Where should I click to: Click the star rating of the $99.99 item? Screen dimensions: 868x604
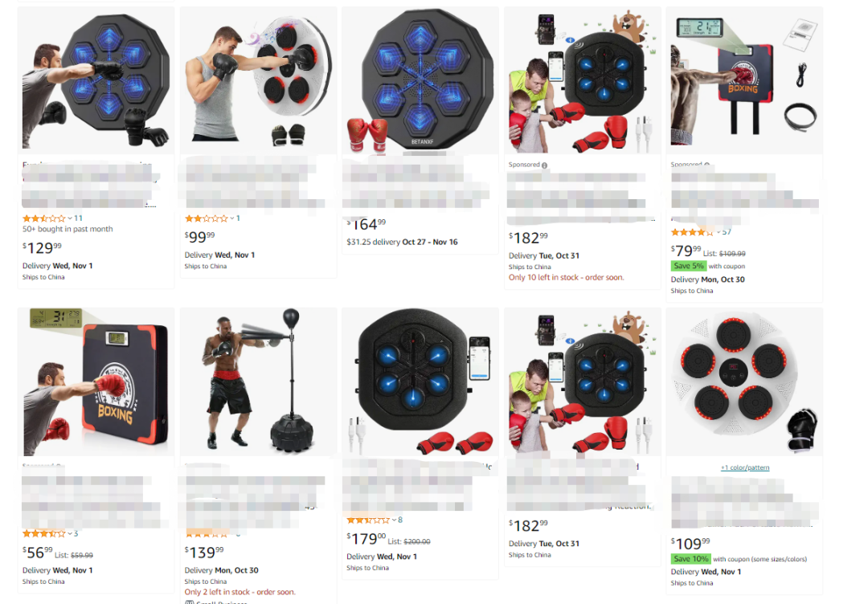click(207, 218)
